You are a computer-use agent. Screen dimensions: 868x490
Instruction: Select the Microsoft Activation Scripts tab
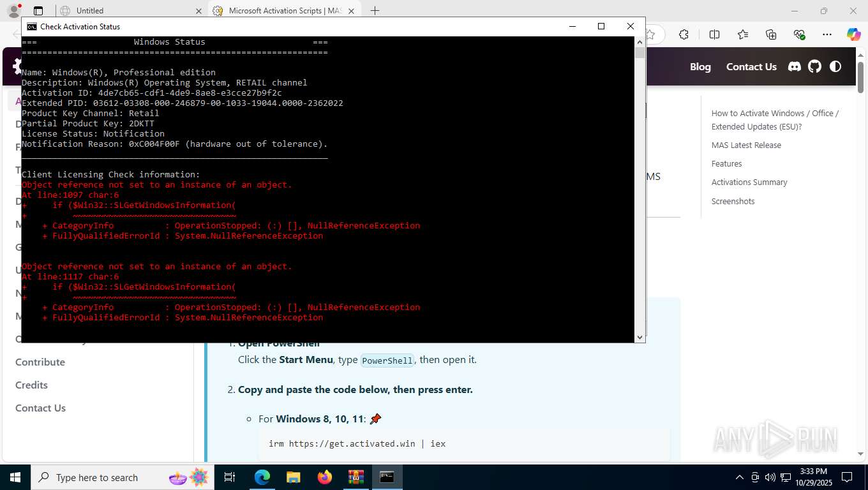[285, 11]
